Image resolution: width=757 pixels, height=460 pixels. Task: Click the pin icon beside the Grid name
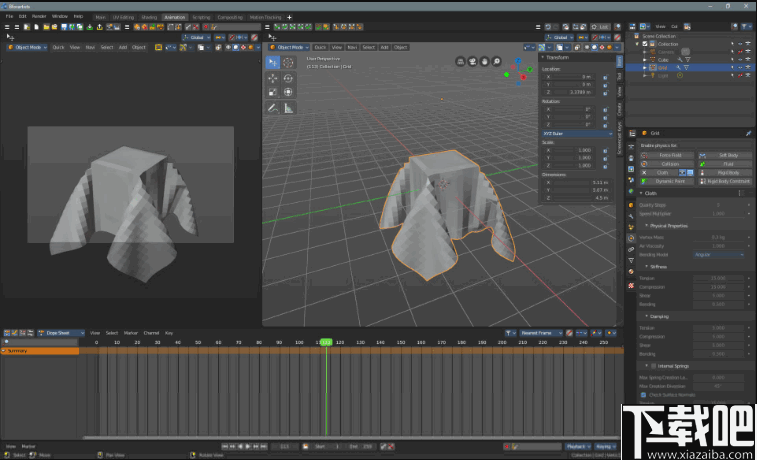tap(748, 133)
